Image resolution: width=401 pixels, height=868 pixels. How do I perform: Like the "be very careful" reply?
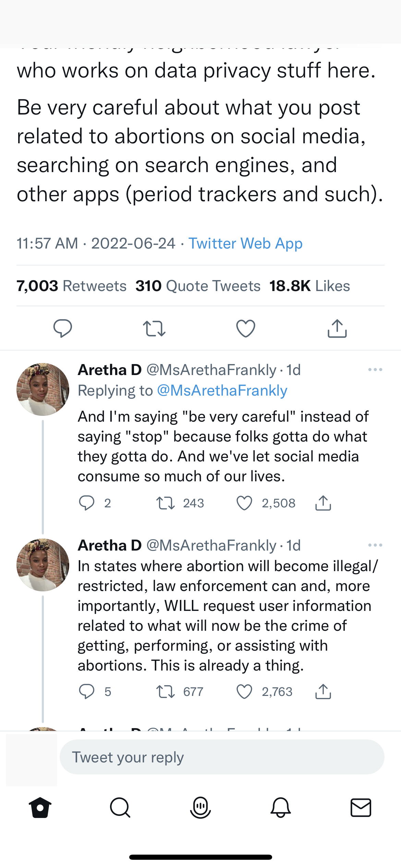[x=244, y=503]
